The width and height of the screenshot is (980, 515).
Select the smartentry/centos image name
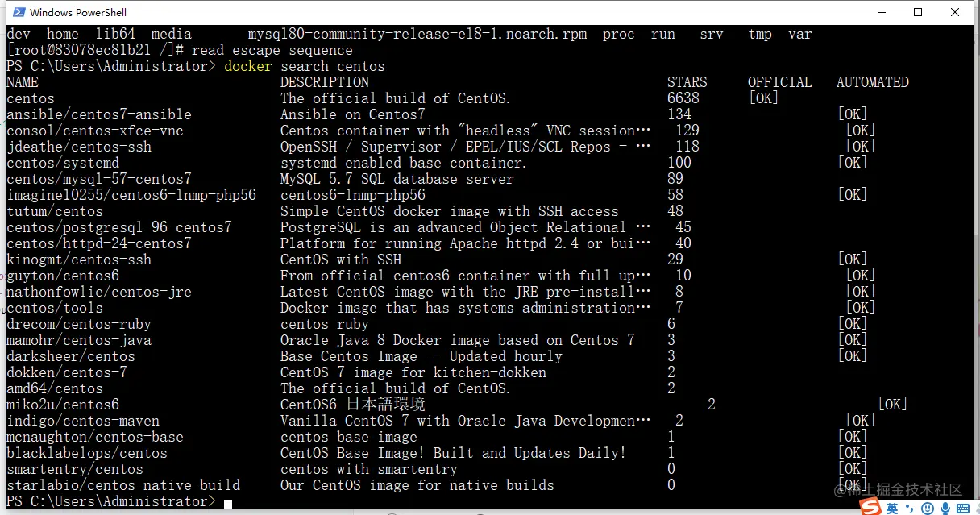click(x=75, y=469)
